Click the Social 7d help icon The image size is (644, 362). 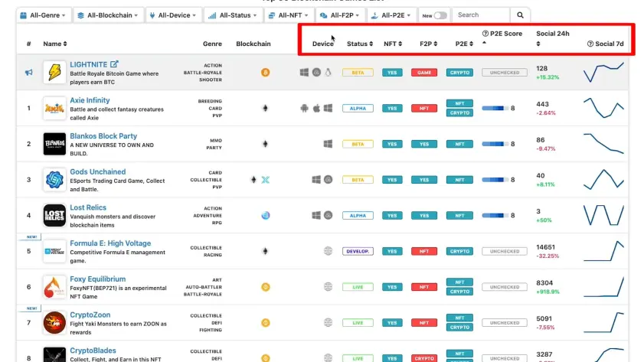coord(590,44)
